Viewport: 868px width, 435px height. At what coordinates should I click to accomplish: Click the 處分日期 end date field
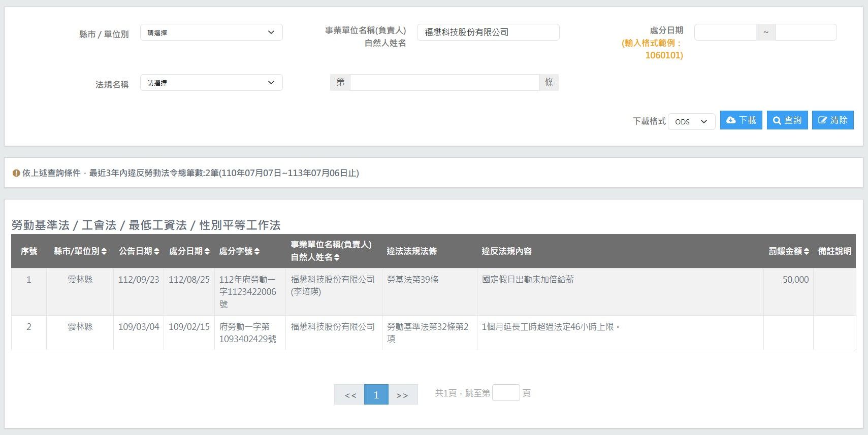coord(806,32)
